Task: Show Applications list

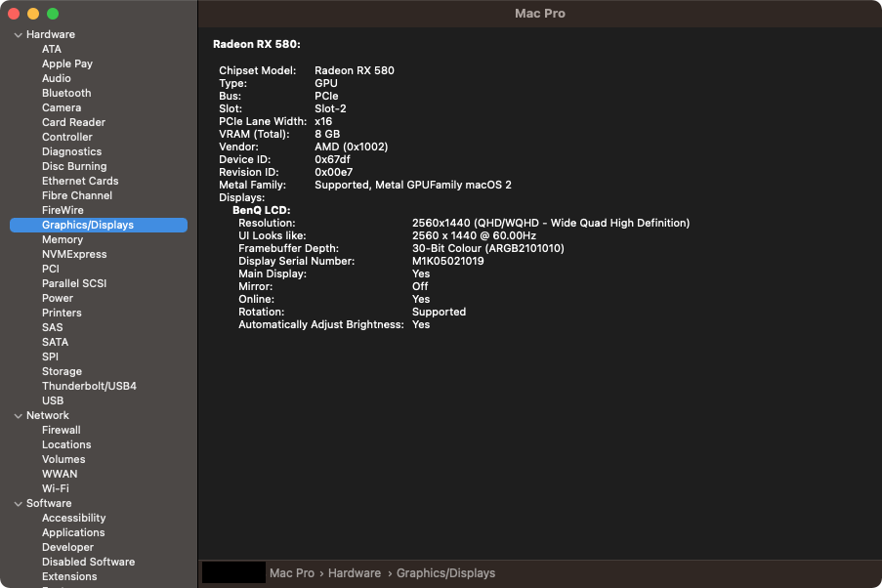Action: [x=73, y=532]
